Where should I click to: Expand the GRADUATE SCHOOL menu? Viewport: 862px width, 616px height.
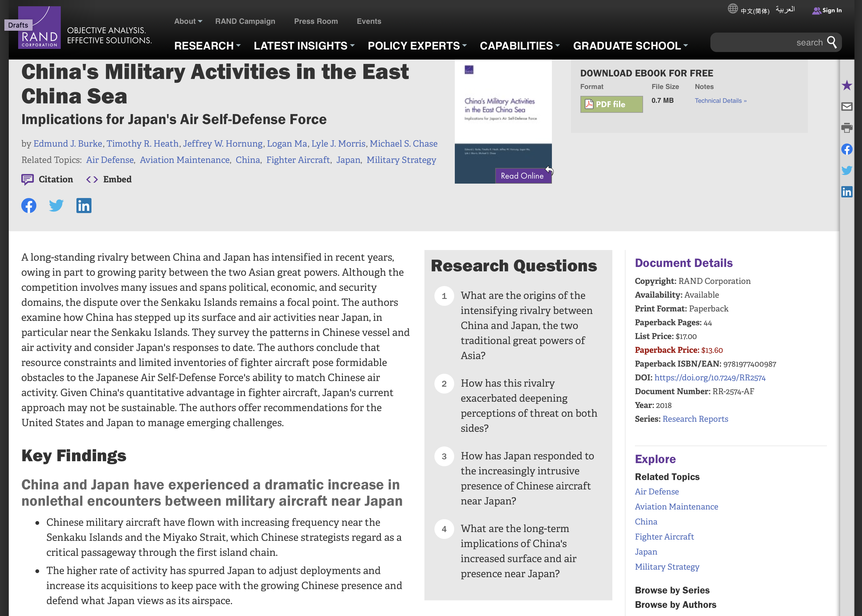click(630, 45)
